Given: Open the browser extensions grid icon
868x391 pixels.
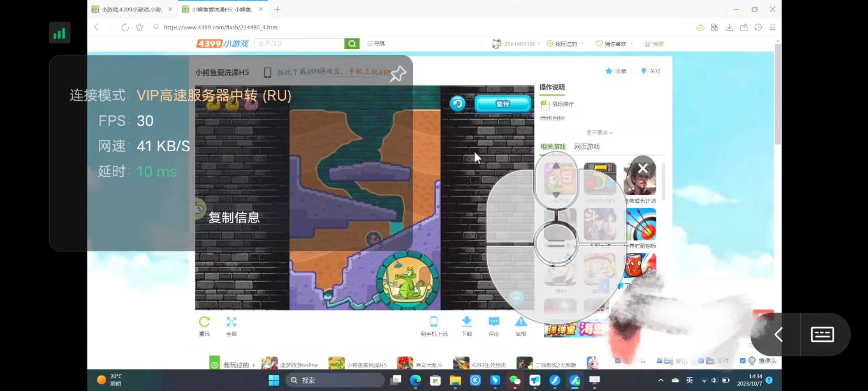Looking at the screenshot, I should pos(715,27).
